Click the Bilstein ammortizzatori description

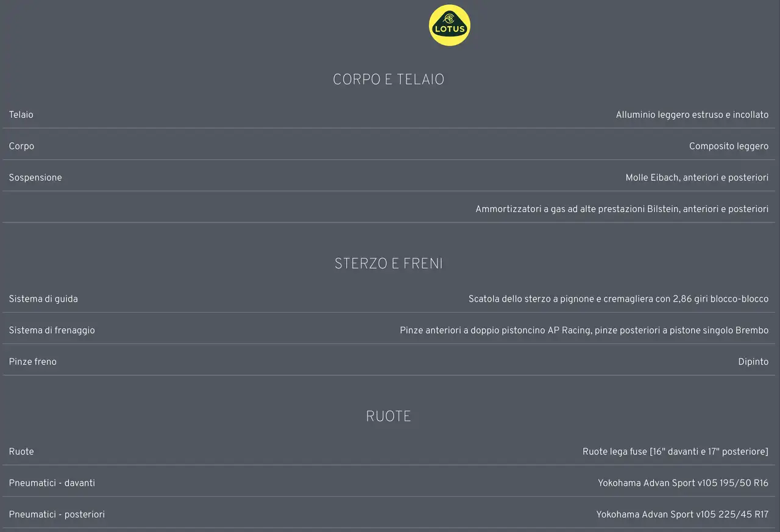coord(622,209)
